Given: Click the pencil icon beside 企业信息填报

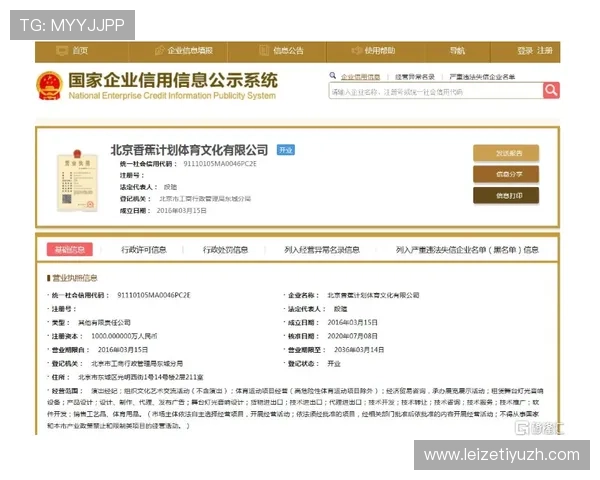Looking at the screenshot, I should pos(160,51).
